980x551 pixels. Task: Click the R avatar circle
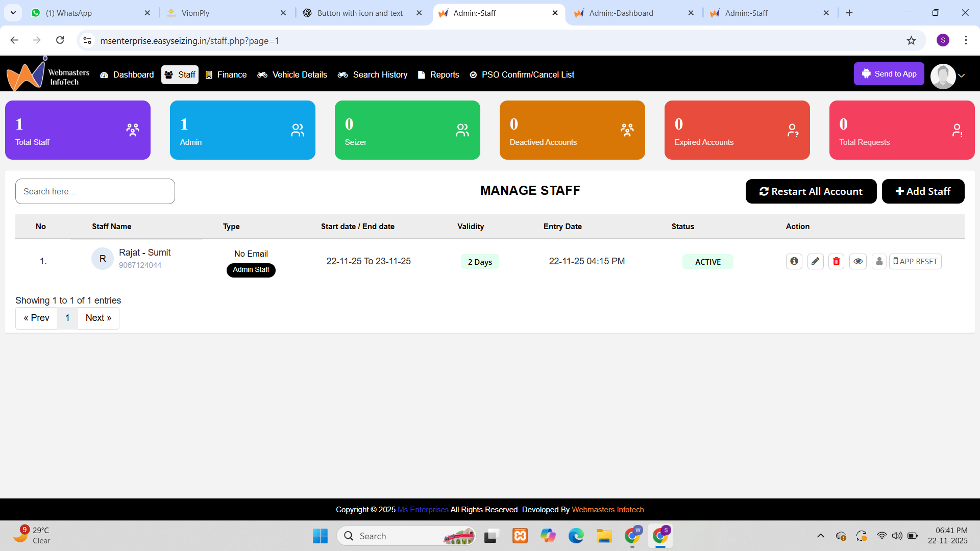point(103,259)
